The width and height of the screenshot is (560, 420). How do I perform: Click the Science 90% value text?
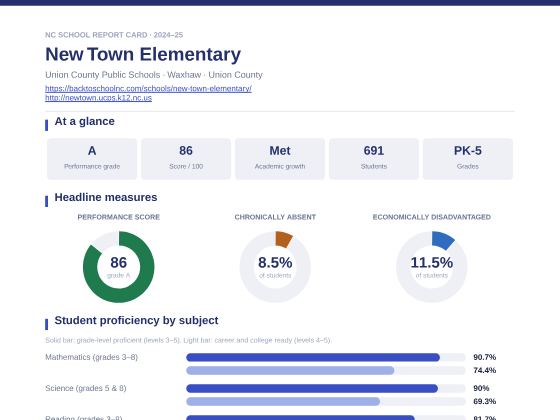pyautogui.click(x=481, y=388)
